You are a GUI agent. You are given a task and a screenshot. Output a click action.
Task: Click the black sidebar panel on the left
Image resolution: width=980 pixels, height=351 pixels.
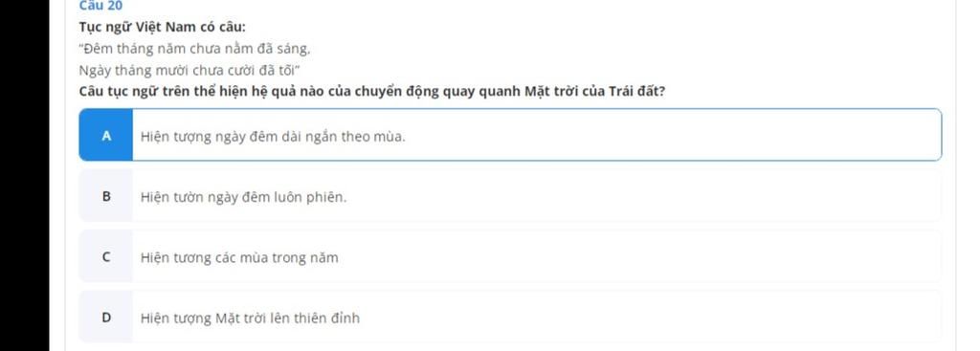pos(24,176)
